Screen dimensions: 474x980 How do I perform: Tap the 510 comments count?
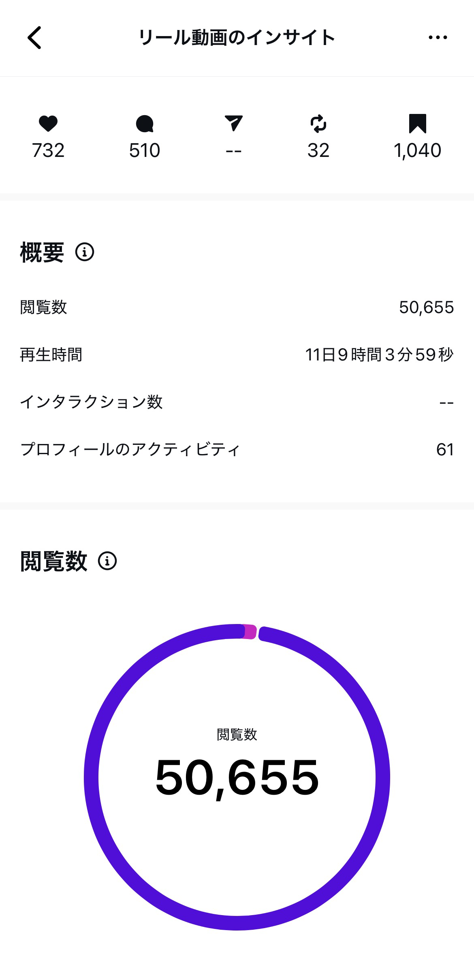tap(145, 150)
